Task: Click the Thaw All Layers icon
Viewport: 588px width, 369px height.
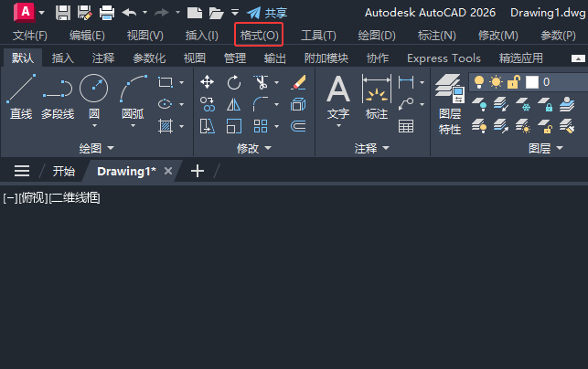Action: click(x=523, y=126)
